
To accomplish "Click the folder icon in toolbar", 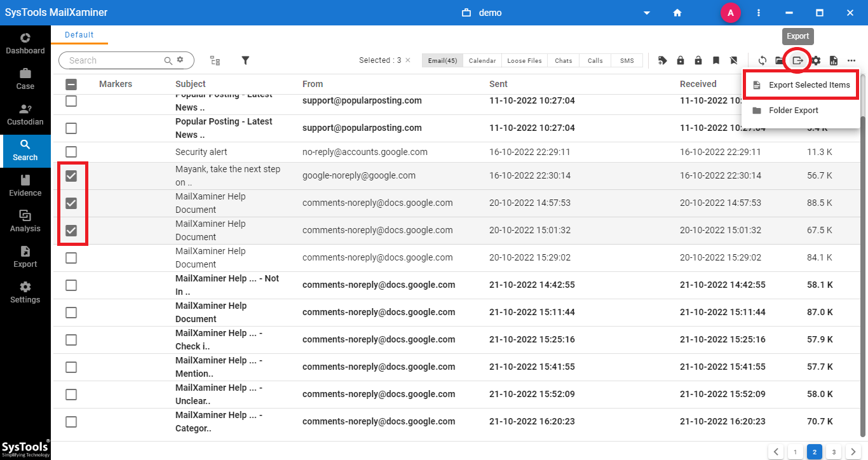I will (x=780, y=60).
